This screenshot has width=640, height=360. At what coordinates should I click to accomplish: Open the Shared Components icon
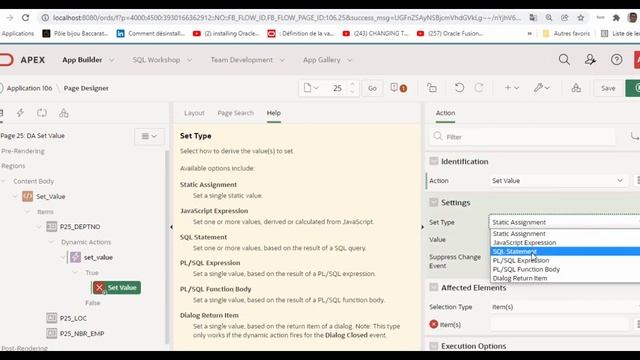click(x=576, y=88)
